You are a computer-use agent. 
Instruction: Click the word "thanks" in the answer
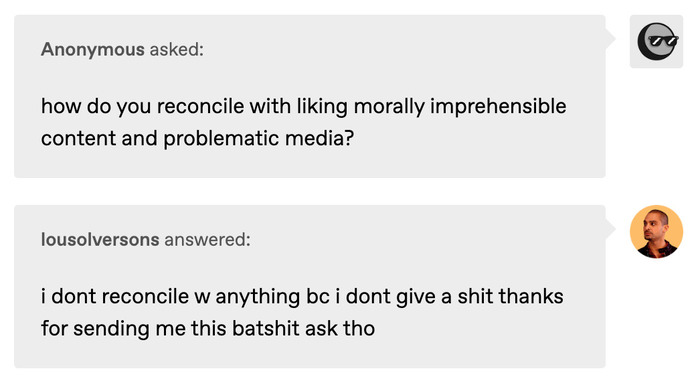tap(531, 296)
